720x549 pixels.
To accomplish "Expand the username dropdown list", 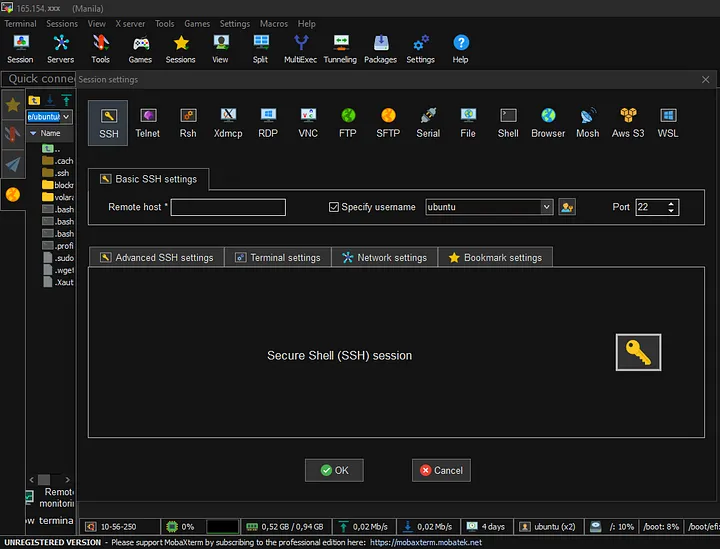I will click(546, 207).
